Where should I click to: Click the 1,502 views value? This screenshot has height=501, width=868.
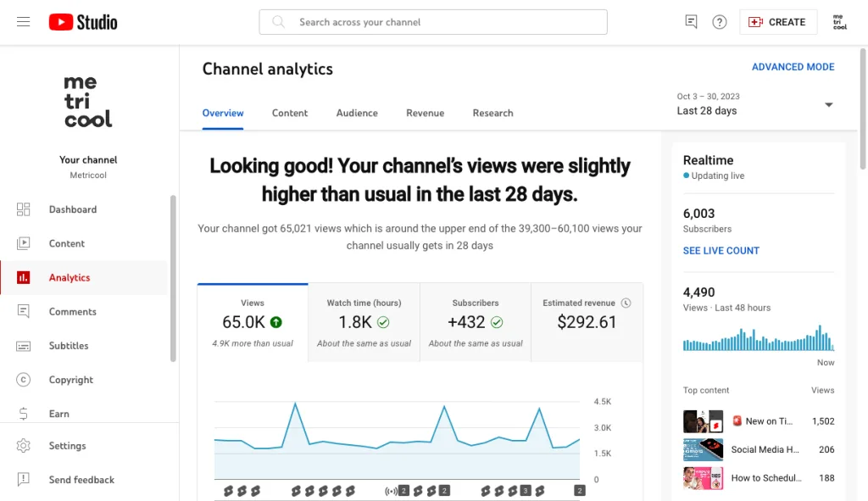click(823, 421)
